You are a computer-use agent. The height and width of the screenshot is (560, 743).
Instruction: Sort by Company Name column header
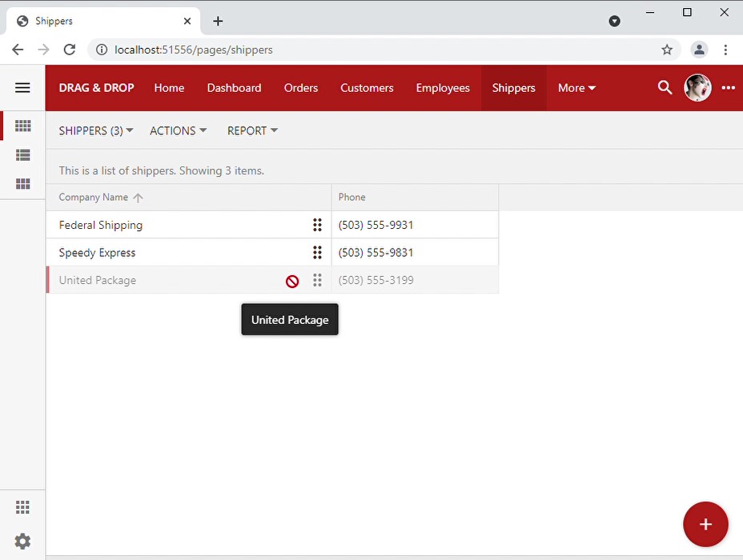(94, 198)
